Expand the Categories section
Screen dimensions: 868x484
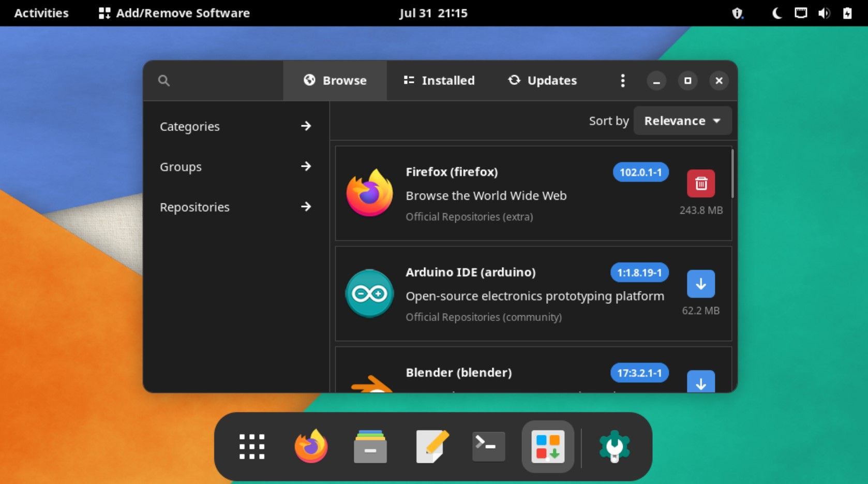point(236,126)
